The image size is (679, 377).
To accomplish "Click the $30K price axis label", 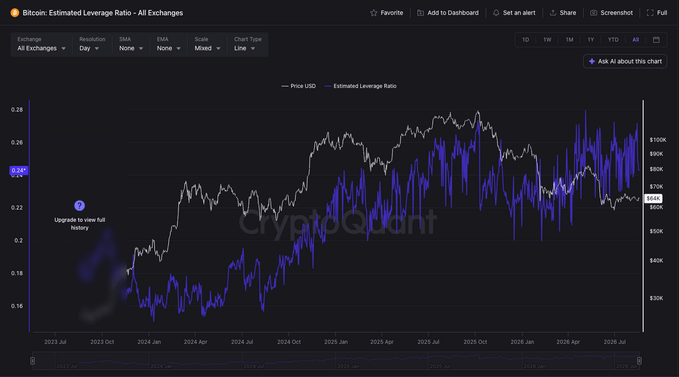I will pos(656,298).
